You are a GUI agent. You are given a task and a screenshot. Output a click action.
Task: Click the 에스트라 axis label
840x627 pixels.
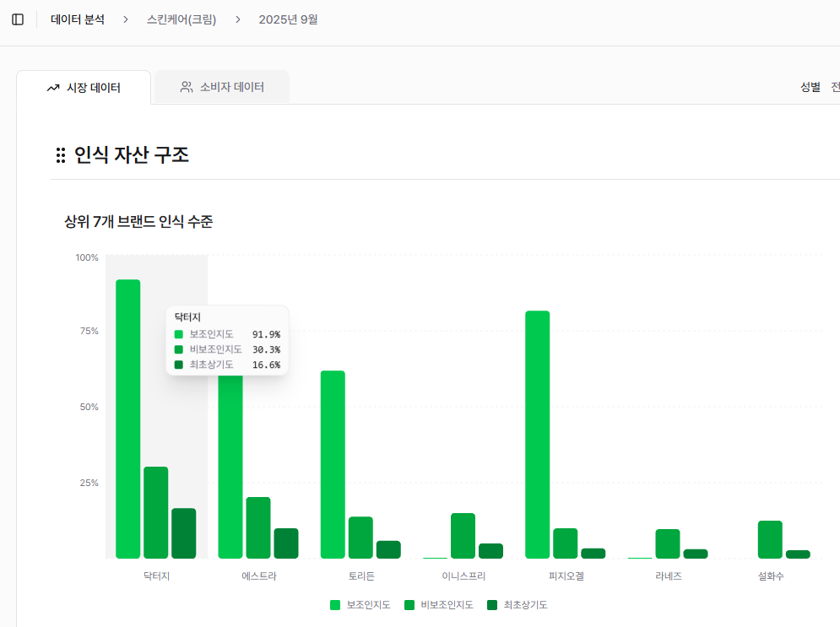pyautogui.click(x=258, y=576)
